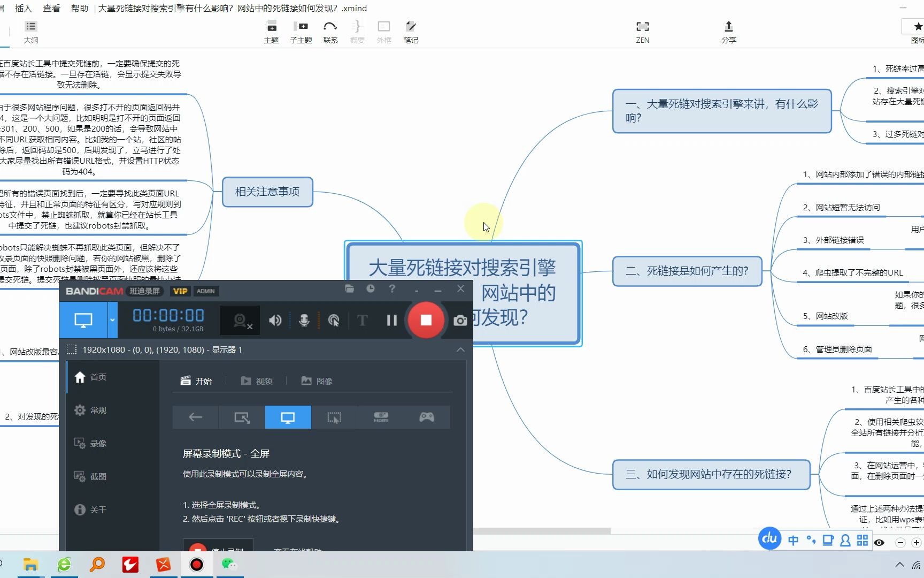Switch to the 开始 tab in Bandicam
Screen dimensions: 924x578
(196, 381)
